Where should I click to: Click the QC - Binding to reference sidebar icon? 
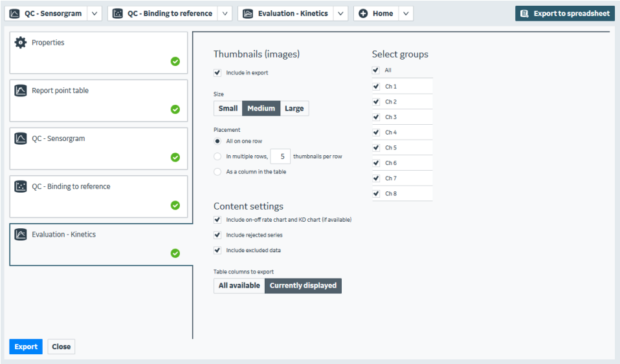point(21,186)
